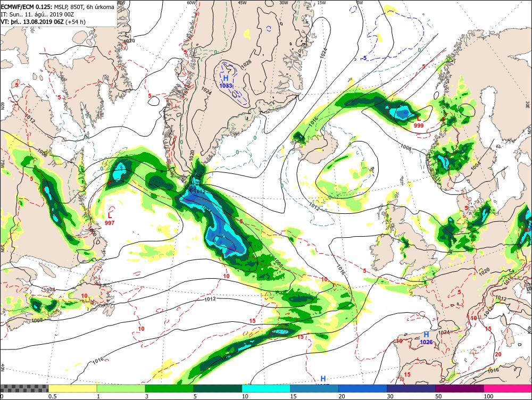Pick the checkered gray 0–0.5 legend segment
The width and height of the screenshot is (532, 400).
click(x=24, y=388)
